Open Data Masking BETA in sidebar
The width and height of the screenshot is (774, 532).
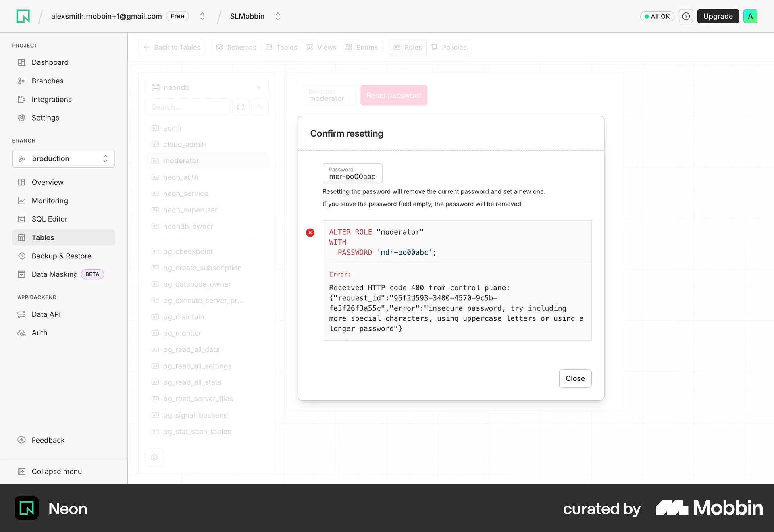coord(64,274)
